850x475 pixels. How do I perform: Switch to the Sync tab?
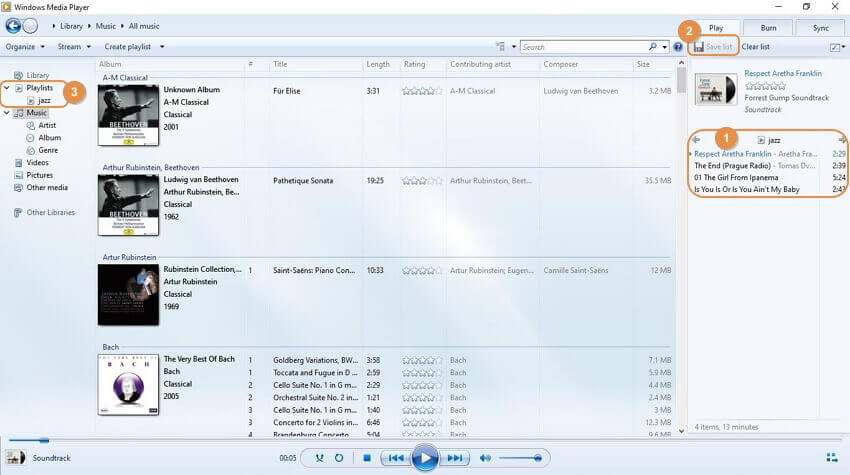[x=820, y=28]
